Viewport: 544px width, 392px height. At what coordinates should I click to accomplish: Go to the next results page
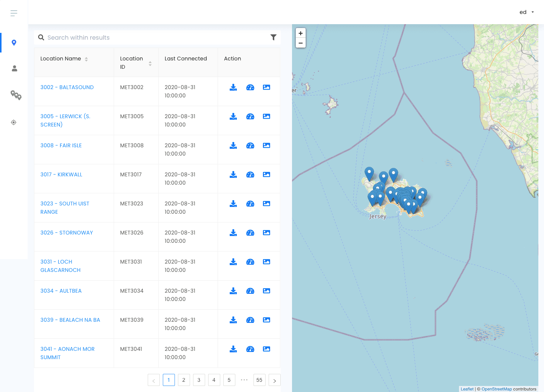tap(274, 380)
